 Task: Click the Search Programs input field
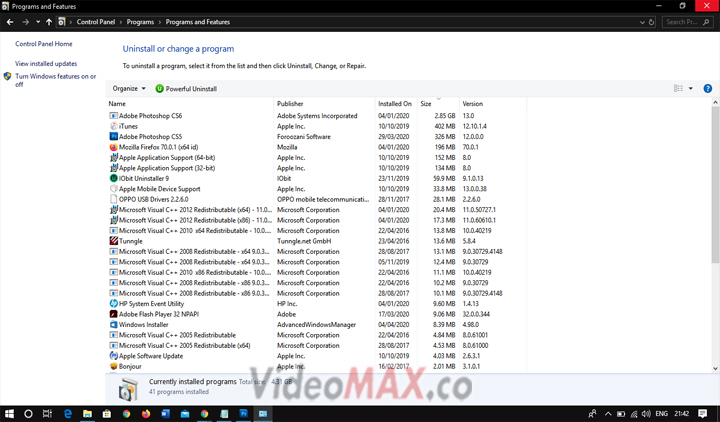coord(687,22)
